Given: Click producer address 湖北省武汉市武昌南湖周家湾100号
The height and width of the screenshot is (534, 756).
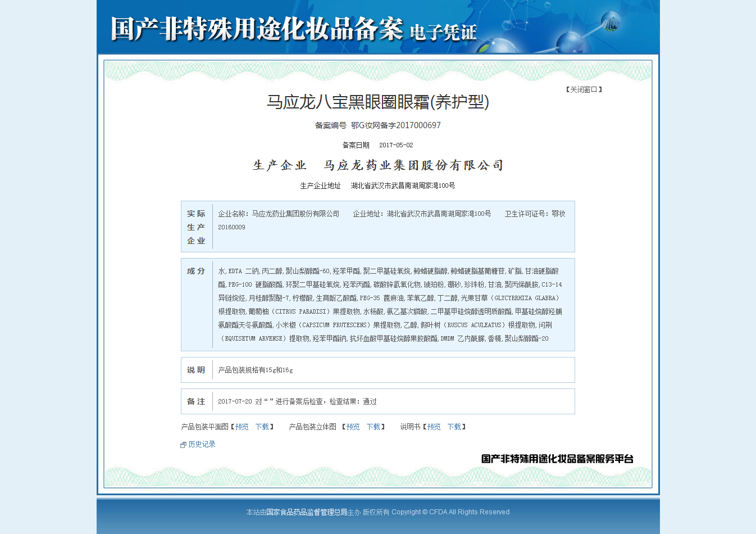Looking at the screenshot, I should [403, 185].
